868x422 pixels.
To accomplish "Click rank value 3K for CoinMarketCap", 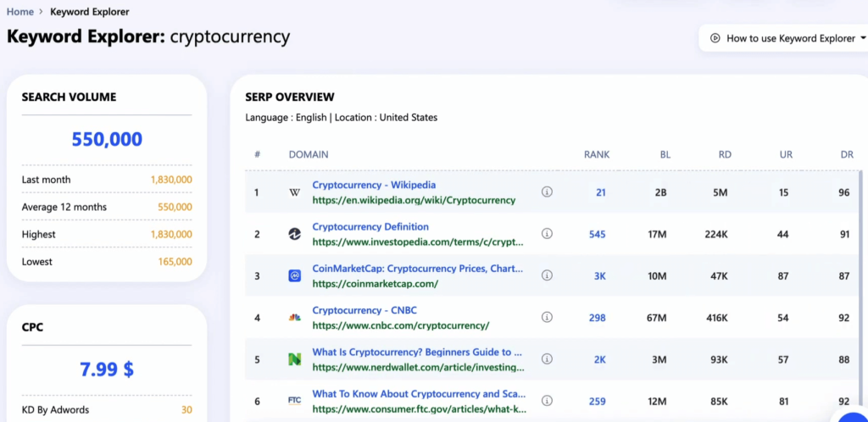I will click(600, 276).
